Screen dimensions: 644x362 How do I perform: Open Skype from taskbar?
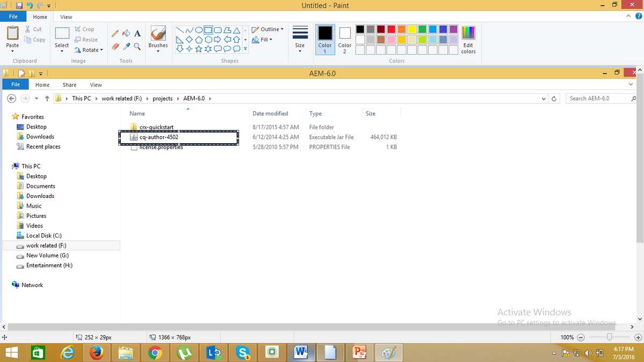[x=243, y=352]
